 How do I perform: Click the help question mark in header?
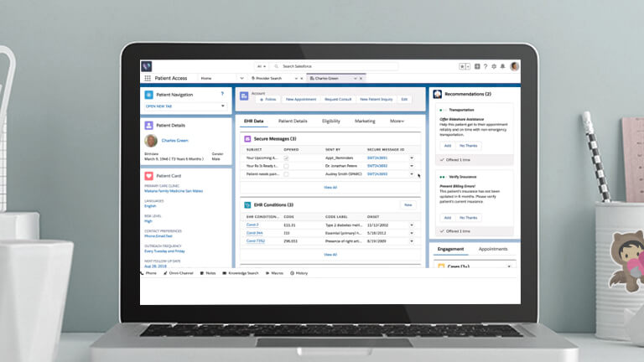pyautogui.click(x=485, y=65)
